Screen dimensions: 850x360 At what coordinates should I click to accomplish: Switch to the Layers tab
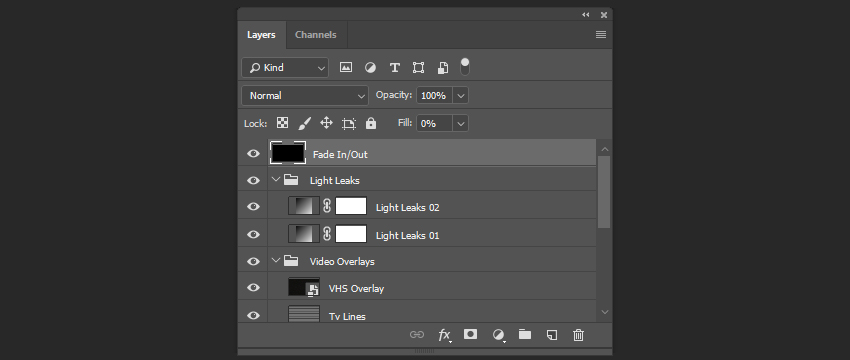click(x=261, y=35)
